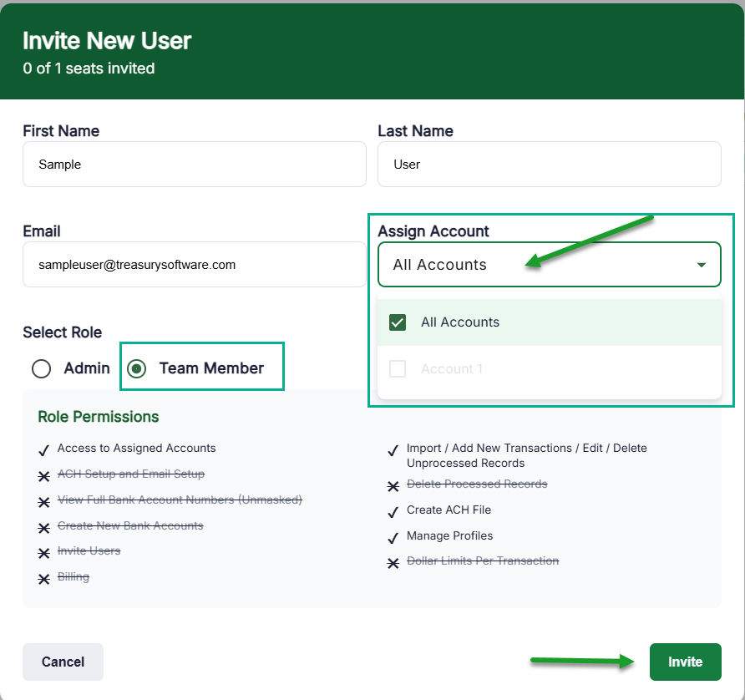The height and width of the screenshot is (700, 745).
Task: Click the X icon next to Delete Processed Records
Action: [393, 486]
